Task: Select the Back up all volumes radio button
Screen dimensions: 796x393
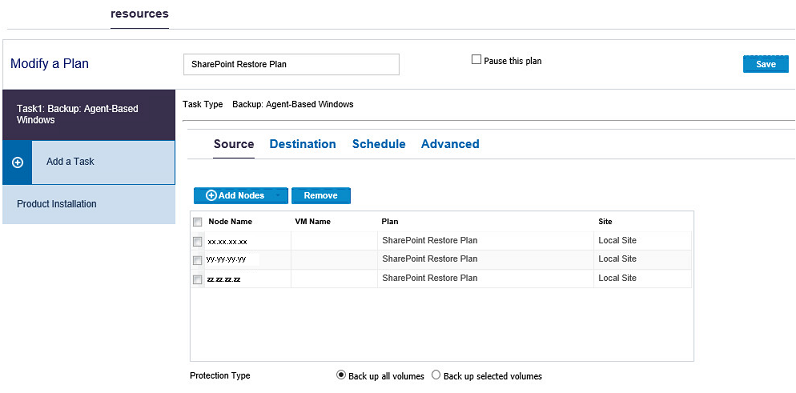Action: [x=341, y=376]
